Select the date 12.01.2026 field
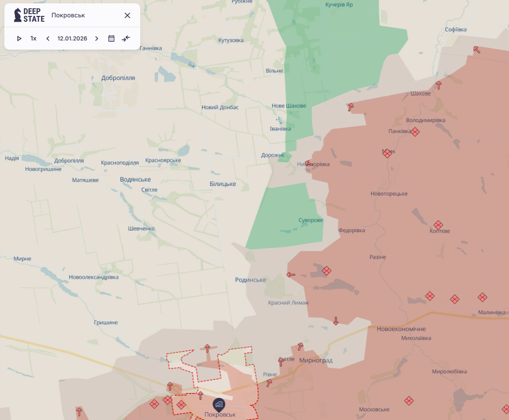The image size is (509, 420). click(72, 39)
